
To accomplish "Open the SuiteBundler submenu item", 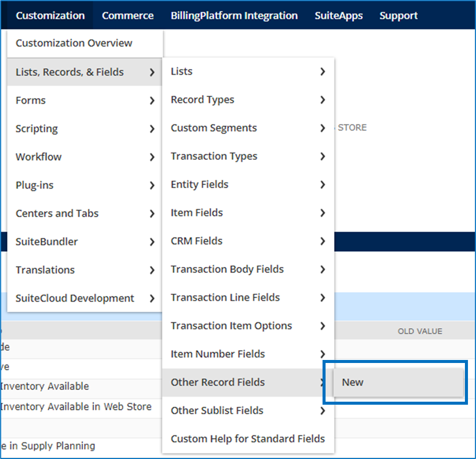I will coord(85,241).
